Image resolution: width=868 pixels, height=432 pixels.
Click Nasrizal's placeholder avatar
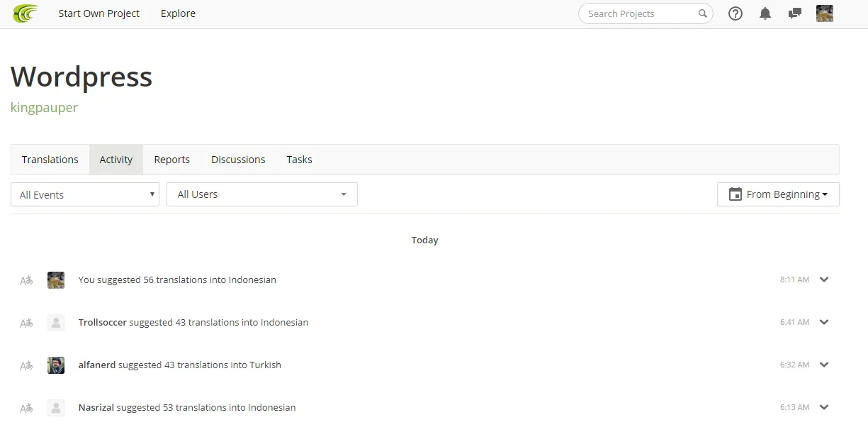coord(56,407)
